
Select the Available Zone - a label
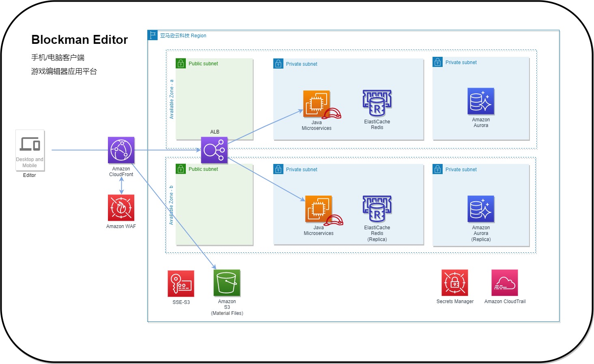172,99
